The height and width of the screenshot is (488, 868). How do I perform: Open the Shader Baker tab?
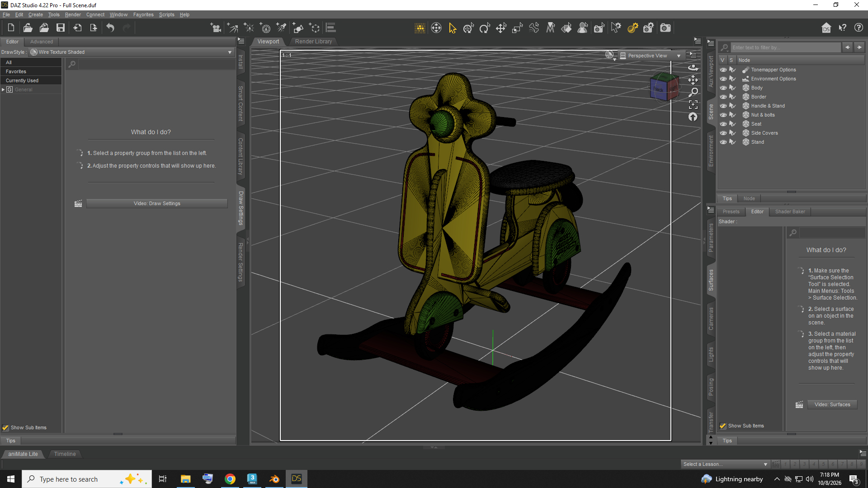click(790, 211)
